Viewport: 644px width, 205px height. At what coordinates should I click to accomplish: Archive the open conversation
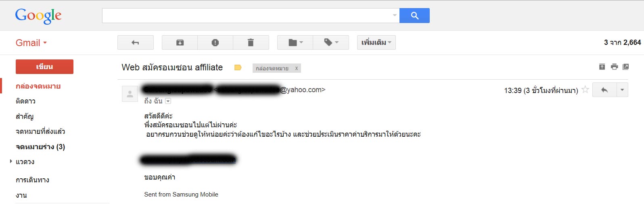click(180, 42)
